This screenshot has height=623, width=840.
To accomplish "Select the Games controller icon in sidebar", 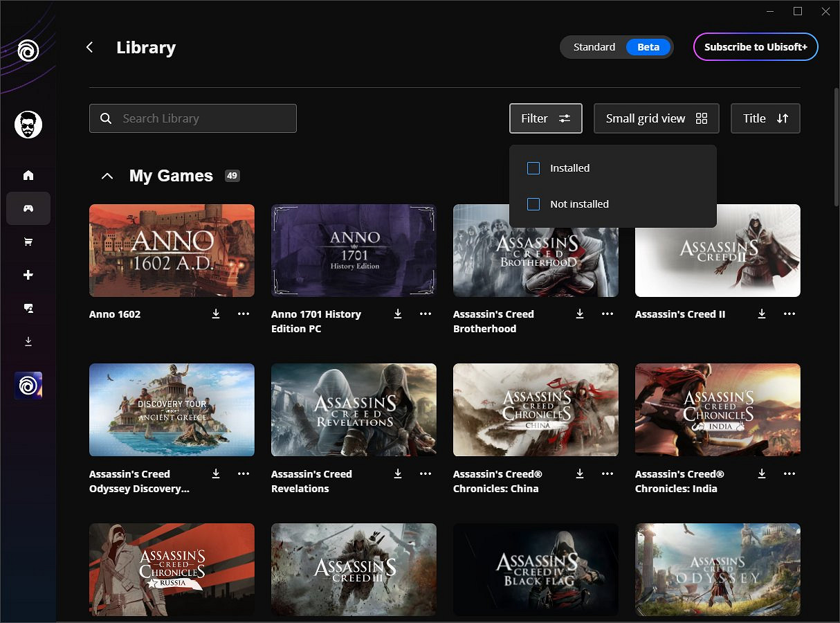I will pos(28,208).
